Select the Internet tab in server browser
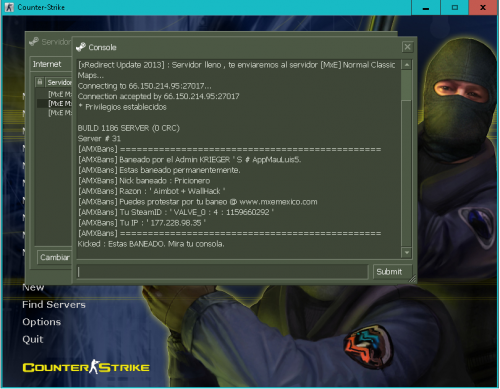The width and height of the screenshot is (500, 389). (47, 64)
